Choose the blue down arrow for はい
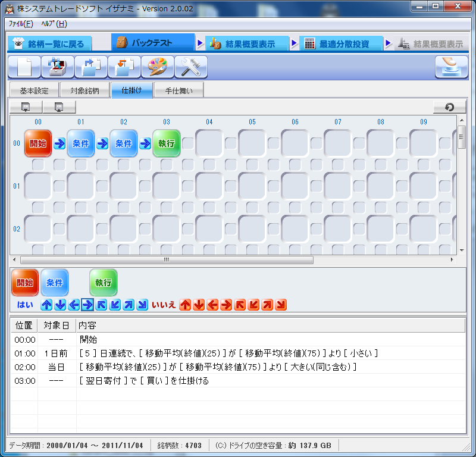 pos(60,305)
